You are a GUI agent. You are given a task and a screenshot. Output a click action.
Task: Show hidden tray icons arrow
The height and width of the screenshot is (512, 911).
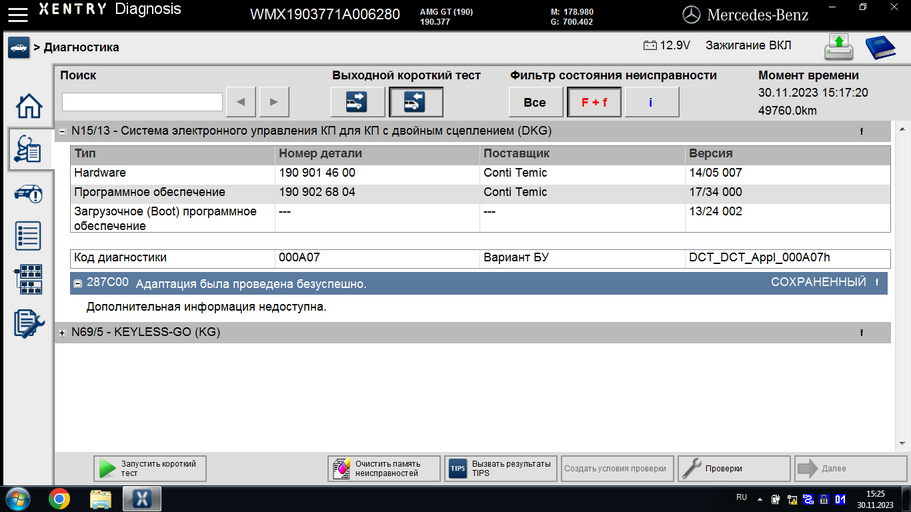pos(759,499)
